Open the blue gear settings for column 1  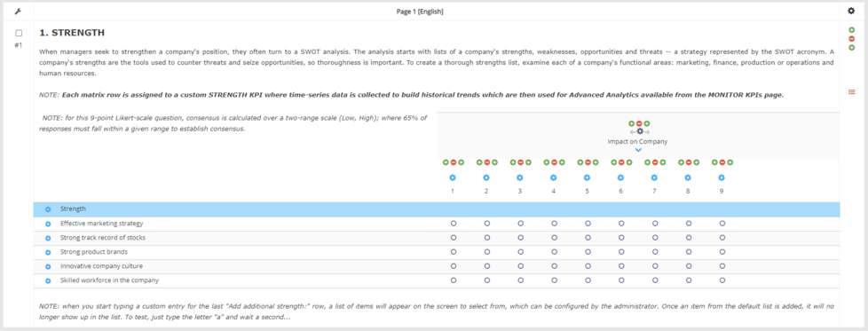click(453, 177)
